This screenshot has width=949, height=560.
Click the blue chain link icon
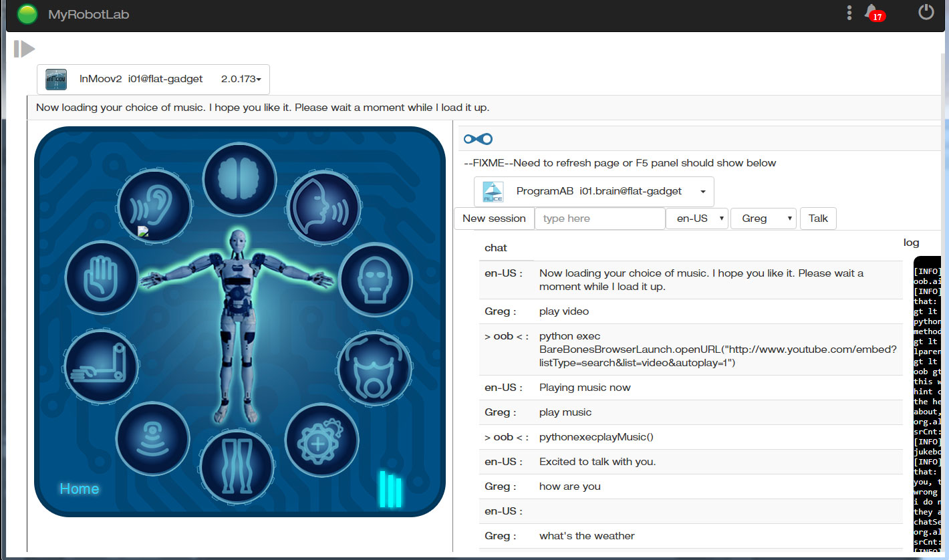(478, 139)
